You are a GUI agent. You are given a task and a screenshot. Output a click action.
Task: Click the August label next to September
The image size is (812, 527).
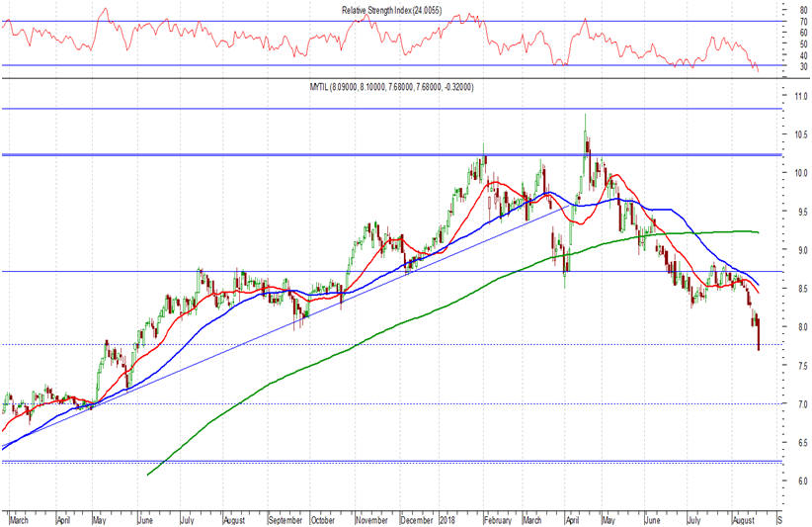(x=234, y=520)
